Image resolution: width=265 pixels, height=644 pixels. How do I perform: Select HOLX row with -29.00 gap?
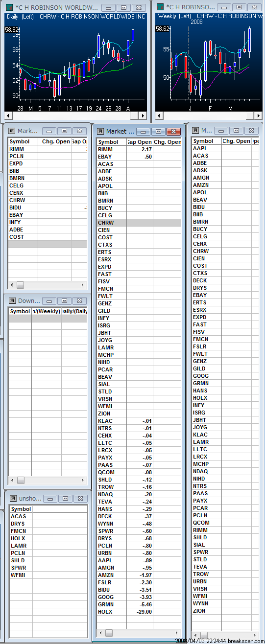point(139,612)
